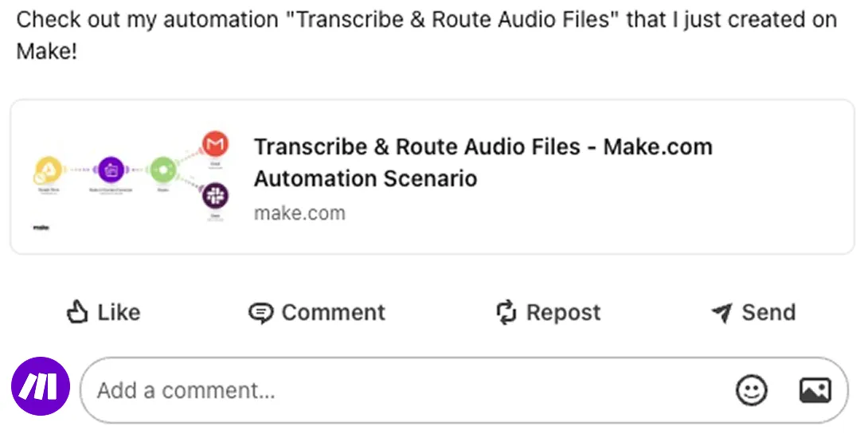Click the purple transcription module icon
The height and width of the screenshot is (438, 868).
click(111, 170)
